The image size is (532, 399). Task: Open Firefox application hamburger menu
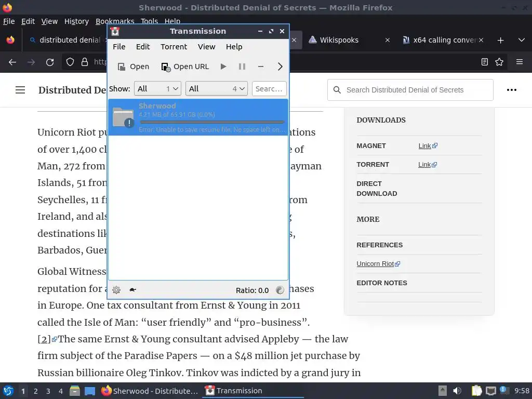pos(520,62)
